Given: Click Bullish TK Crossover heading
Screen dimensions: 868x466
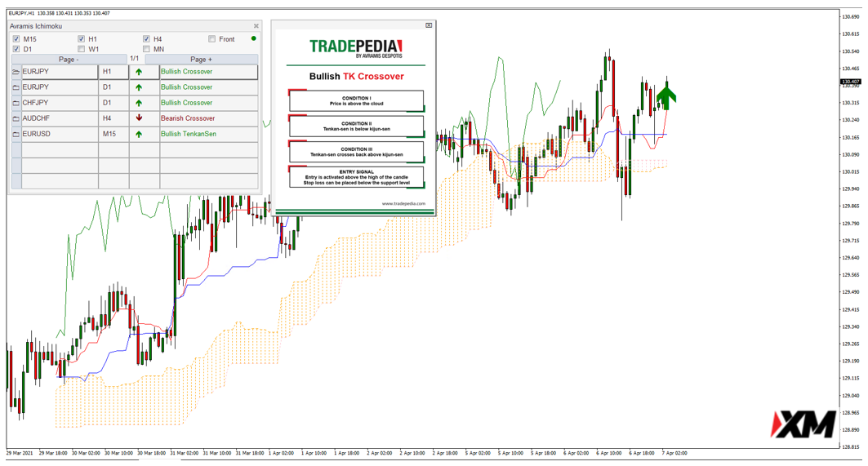Looking at the screenshot, I should [x=357, y=77].
